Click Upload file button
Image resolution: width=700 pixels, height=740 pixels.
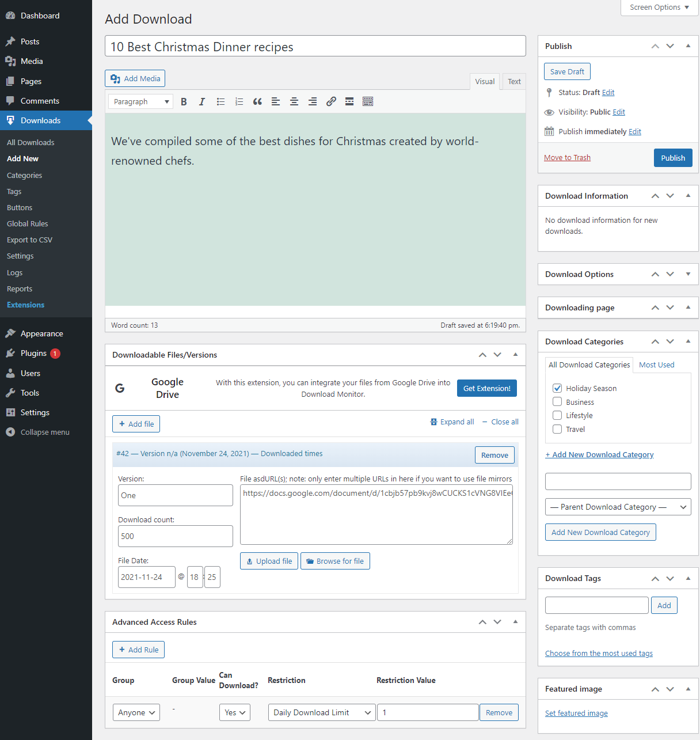click(x=269, y=561)
